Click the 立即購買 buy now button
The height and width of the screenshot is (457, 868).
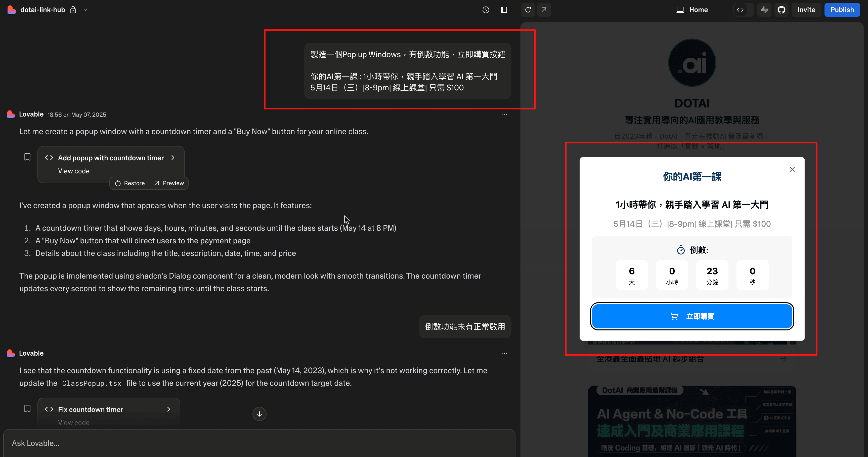692,316
